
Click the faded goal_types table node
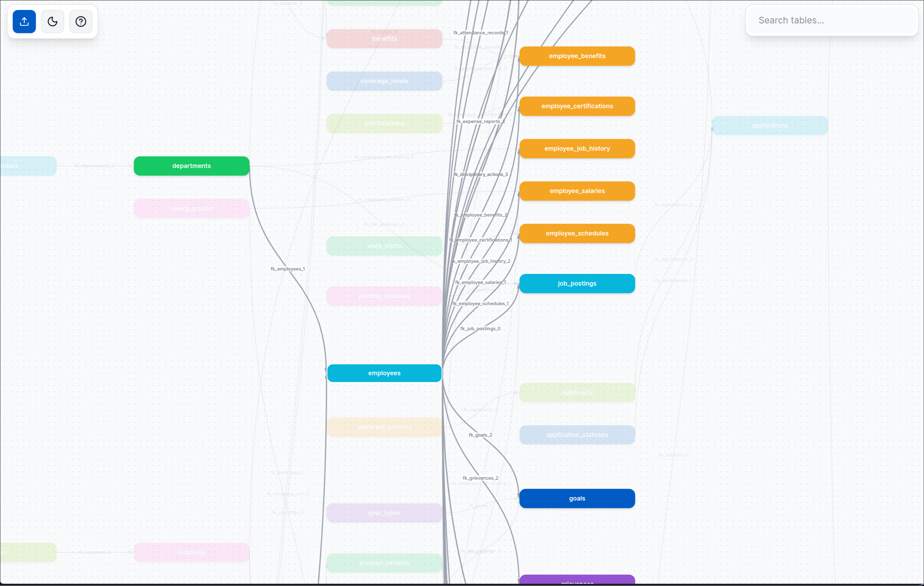click(384, 513)
